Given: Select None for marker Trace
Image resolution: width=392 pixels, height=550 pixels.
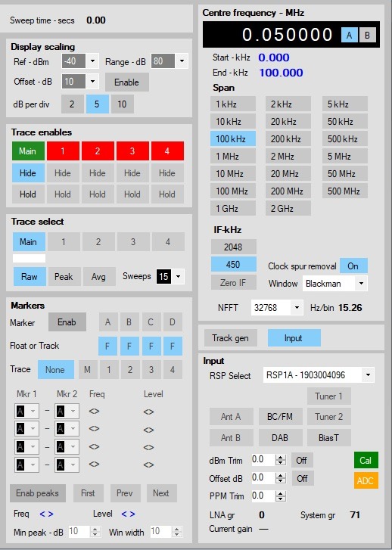Looking at the screenshot, I should coord(56,369).
